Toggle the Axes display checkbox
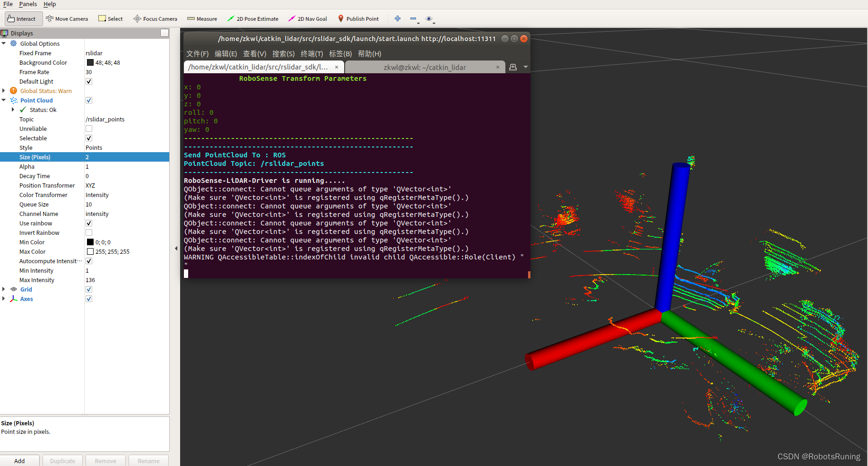Image resolution: width=868 pixels, height=466 pixels. (x=89, y=299)
